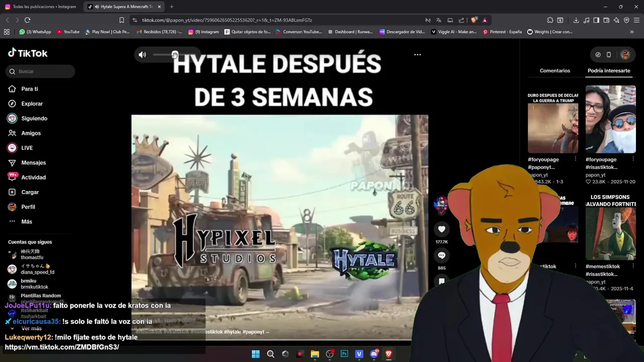
Task: Open the browser downloads icon
Action: pos(576,20)
